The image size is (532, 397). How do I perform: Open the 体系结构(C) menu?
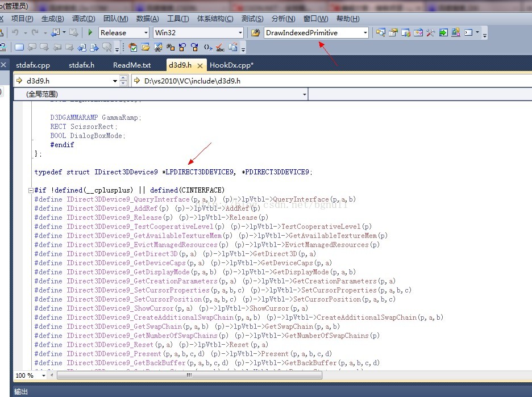pos(215,19)
